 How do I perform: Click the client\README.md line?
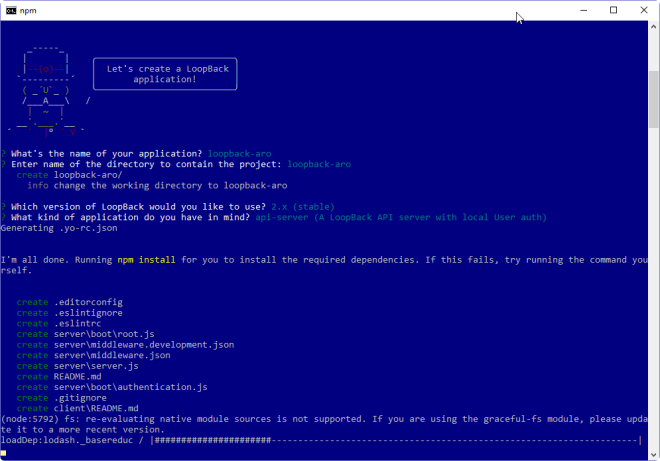[77, 408]
